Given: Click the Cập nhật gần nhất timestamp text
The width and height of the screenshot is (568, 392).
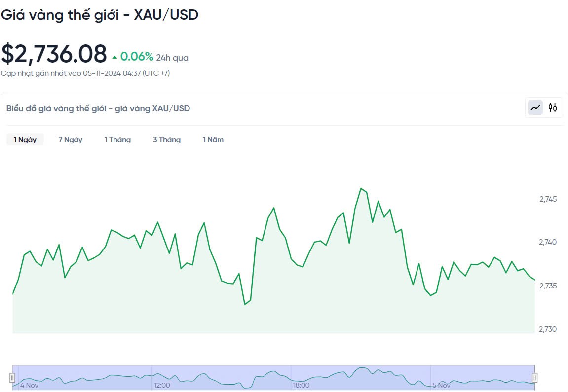Looking at the screenshot, I should [85, 73].
